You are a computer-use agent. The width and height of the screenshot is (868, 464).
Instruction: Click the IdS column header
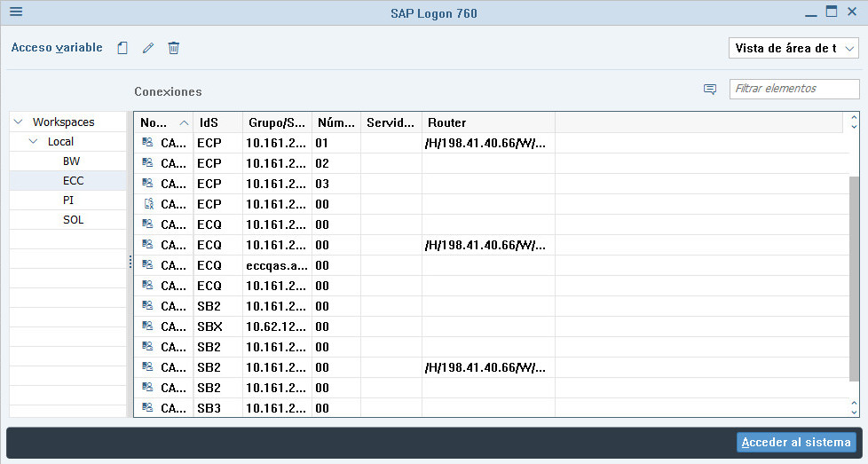click(217, 122)
